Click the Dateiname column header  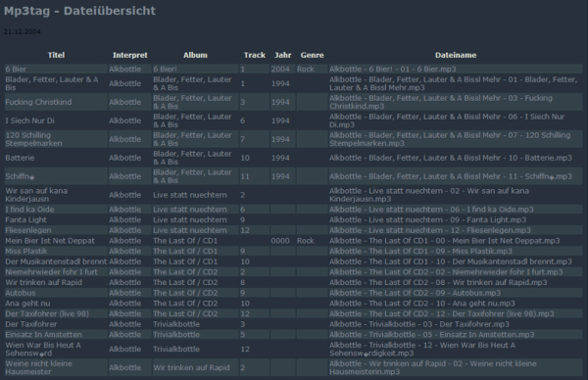coord(456,55)
